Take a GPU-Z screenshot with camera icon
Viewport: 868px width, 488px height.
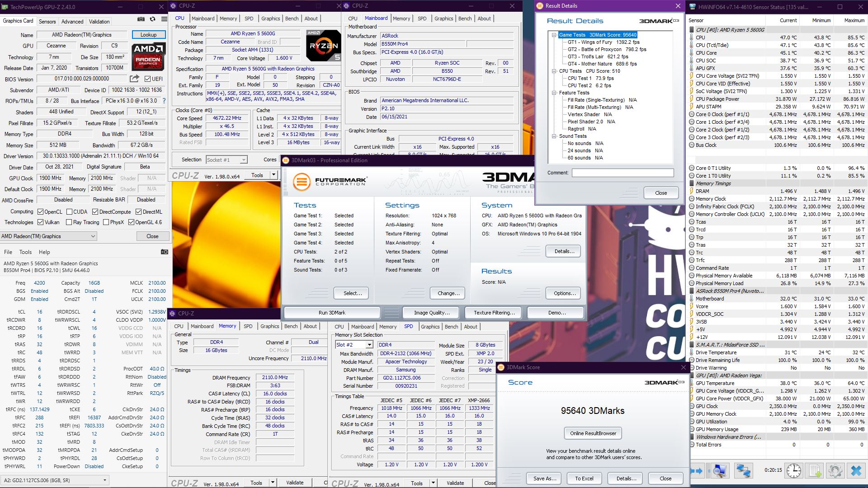[x=142, y=19]
